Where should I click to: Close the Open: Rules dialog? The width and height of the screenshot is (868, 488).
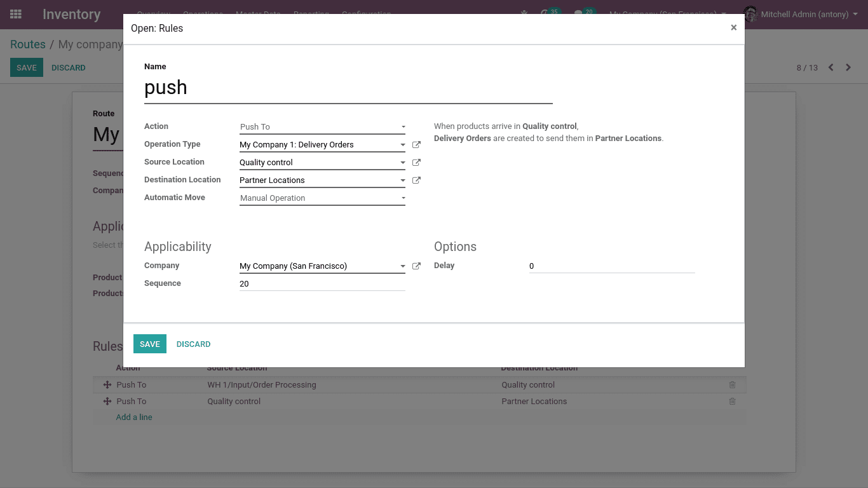coord(733,28)
